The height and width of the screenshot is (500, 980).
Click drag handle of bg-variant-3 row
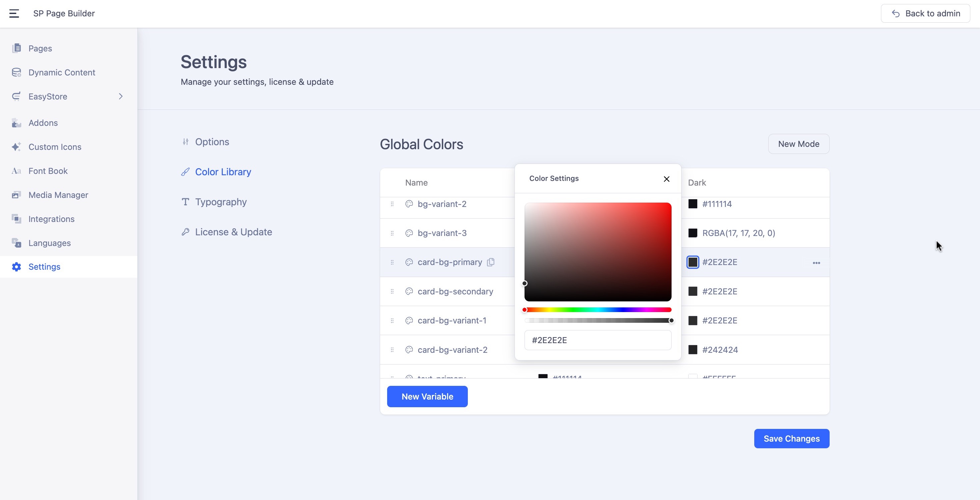392,233
